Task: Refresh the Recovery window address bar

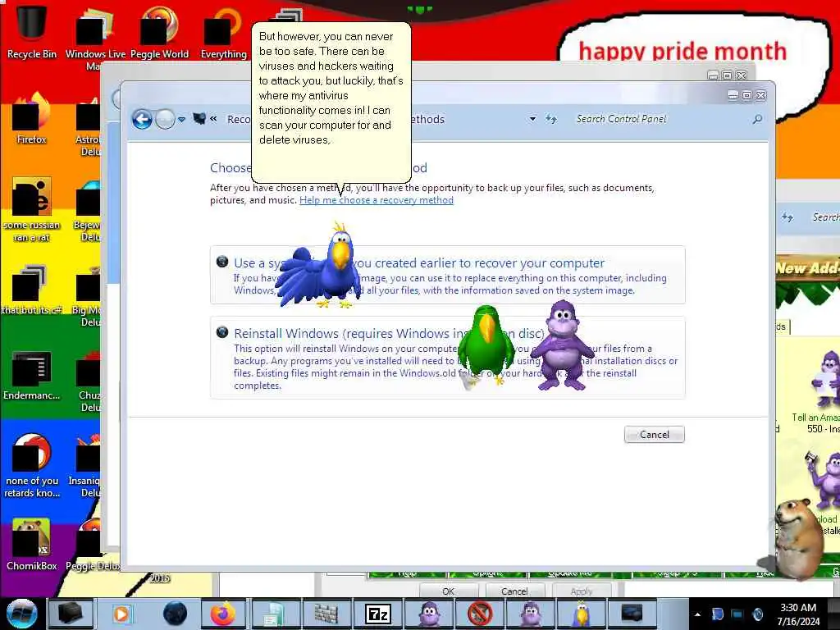Action: click(551, 119)
